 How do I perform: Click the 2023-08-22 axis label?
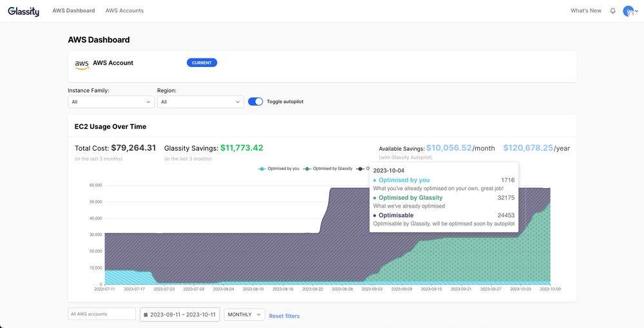click(x=312, y=289)
